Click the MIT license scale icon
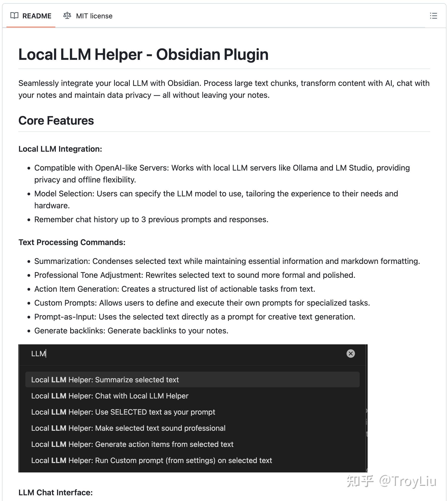Viewport: 448px width, 501px height. click(x=67, y=16)
